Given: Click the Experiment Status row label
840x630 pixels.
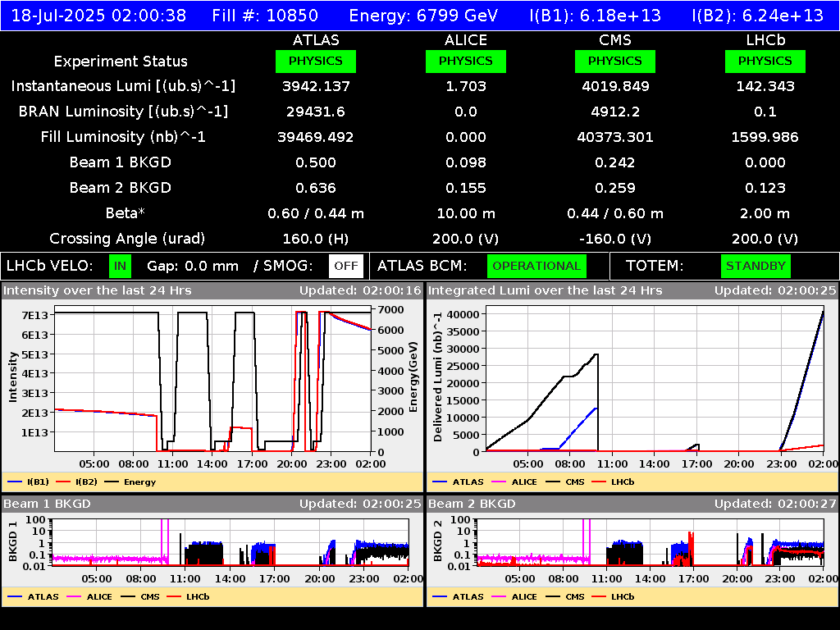Looking at the screenshot, I should click(121, 62).
